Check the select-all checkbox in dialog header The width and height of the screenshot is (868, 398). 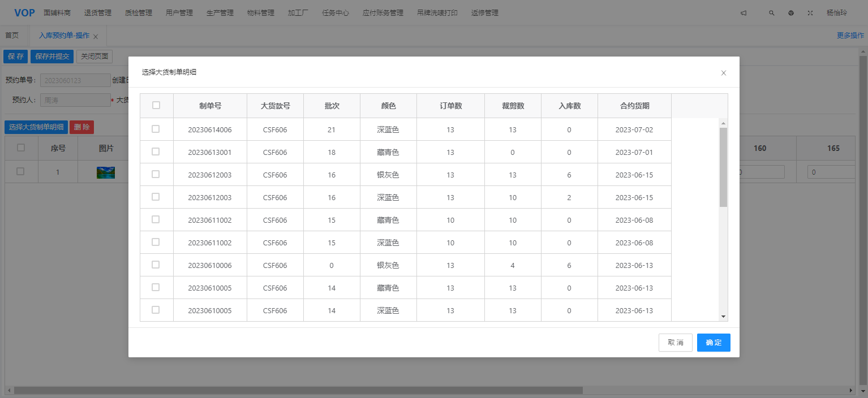[x=156, y=105]
